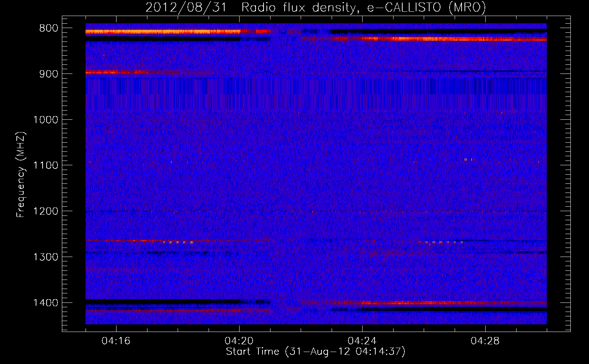589x364 pixels.
Task: Click the 04:16 time tick label
Action: (x=116, y=341)
